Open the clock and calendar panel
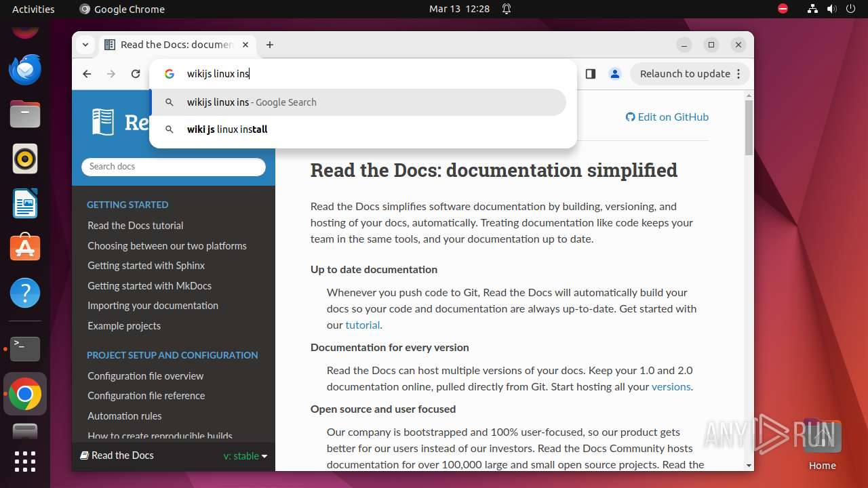This screenshot has width=868, height=488. click(459, 9)
